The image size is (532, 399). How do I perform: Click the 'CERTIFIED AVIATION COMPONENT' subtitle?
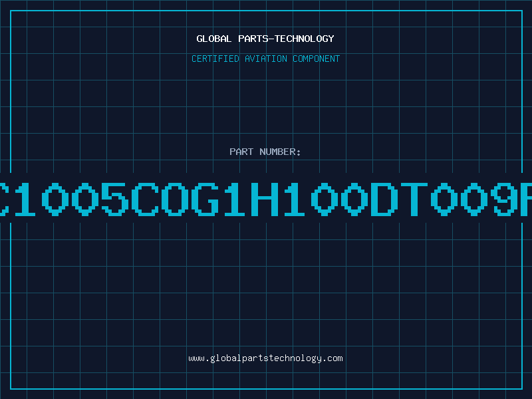265,59
